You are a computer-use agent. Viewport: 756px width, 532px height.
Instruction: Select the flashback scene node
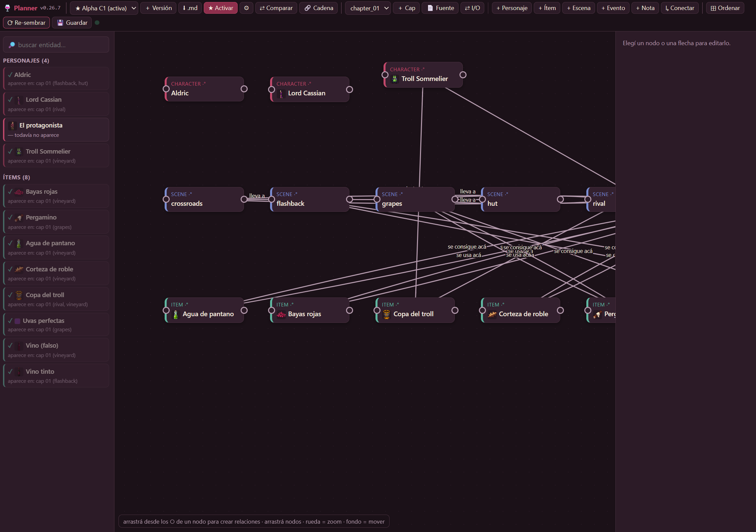click(x=310, y=199)
